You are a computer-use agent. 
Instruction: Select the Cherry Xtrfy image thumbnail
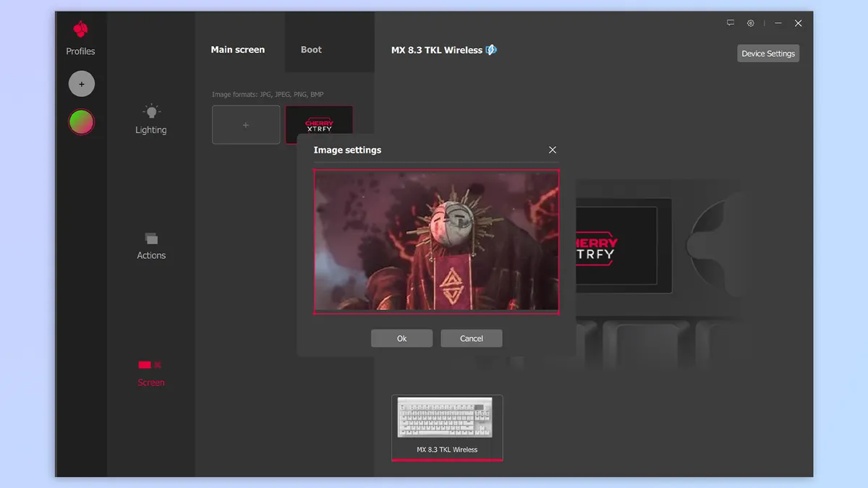[x=319, y=120]
